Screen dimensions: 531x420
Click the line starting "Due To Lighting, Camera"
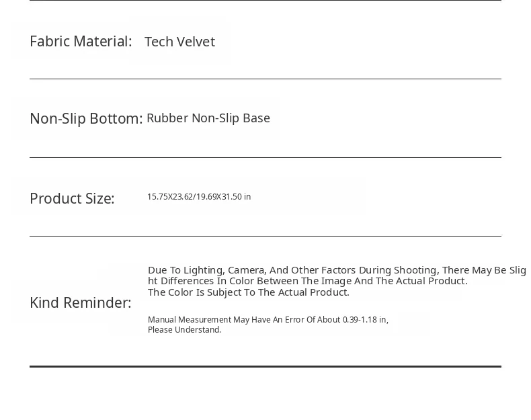coord(337,270)
